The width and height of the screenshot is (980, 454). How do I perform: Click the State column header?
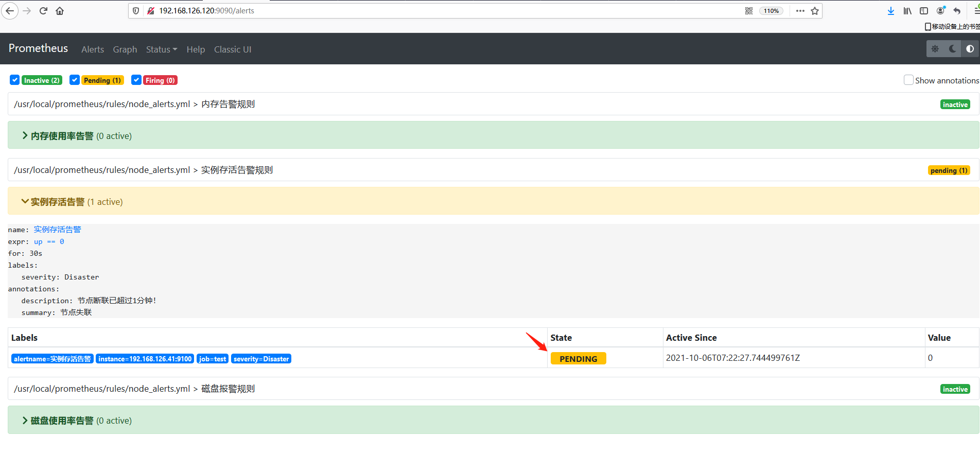(561, 338)
